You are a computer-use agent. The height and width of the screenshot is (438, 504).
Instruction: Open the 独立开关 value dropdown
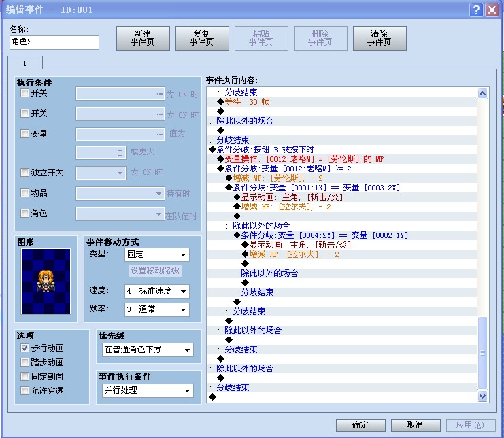point(101,173)
